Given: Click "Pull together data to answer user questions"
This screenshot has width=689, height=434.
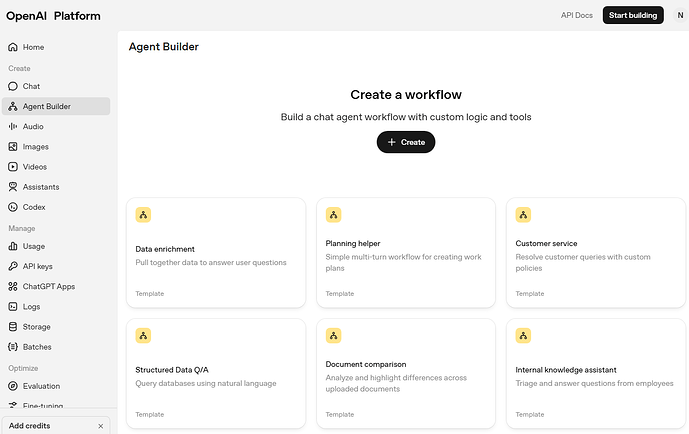Looking at the screenshot, I should (x=211, y=263).
